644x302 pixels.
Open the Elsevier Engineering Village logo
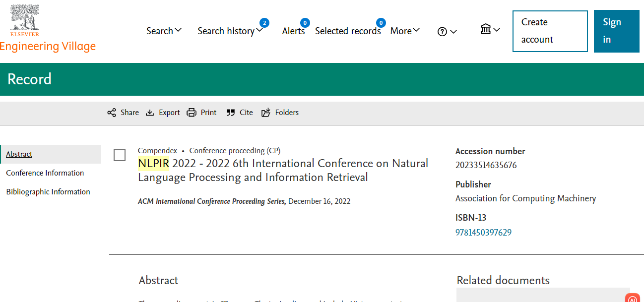click(48, 28)
